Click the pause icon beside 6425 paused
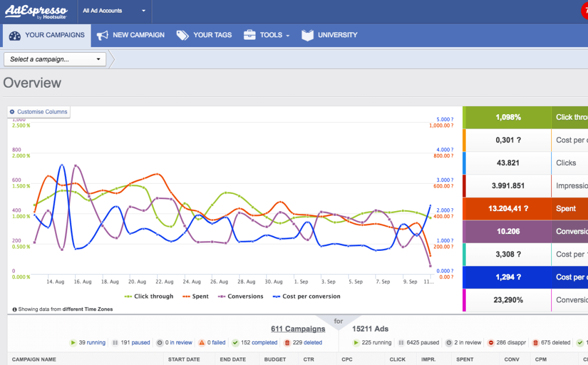Screen dimensions: 588x365 coord(401,343)
